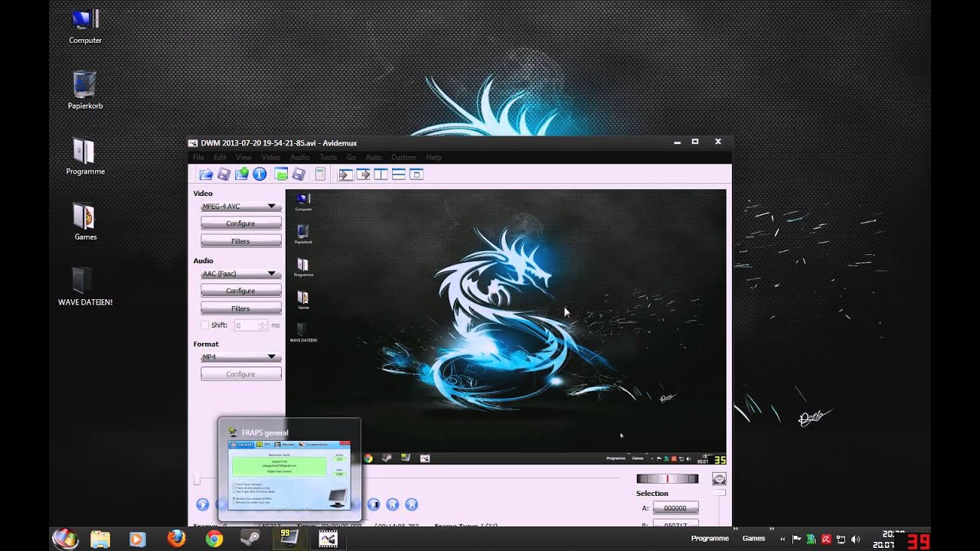Screen dimensions: 980x551
Task: Open the Audio codec AAC (Faac) dropdown
Action: 240,274
